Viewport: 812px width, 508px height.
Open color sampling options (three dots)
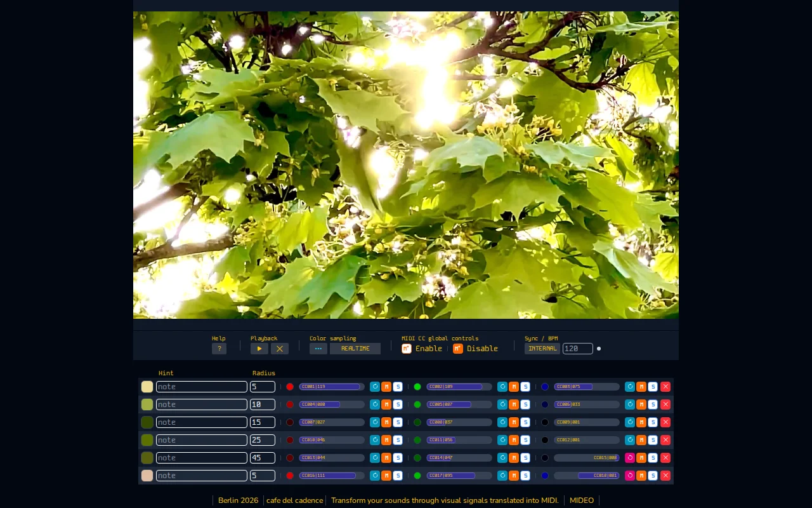click(x=318, y=349)
